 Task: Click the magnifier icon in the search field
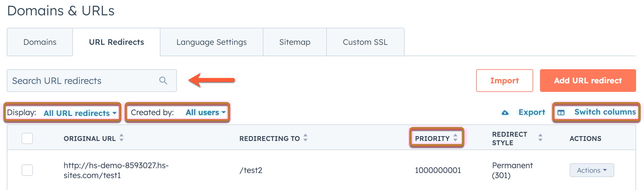pyautogui.click(x=163, y=81)
